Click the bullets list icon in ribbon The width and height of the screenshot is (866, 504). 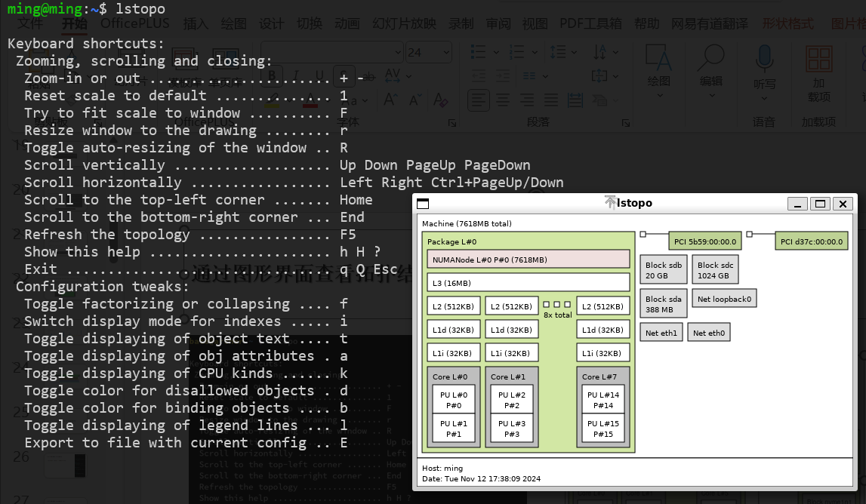(x=478, y=53)
